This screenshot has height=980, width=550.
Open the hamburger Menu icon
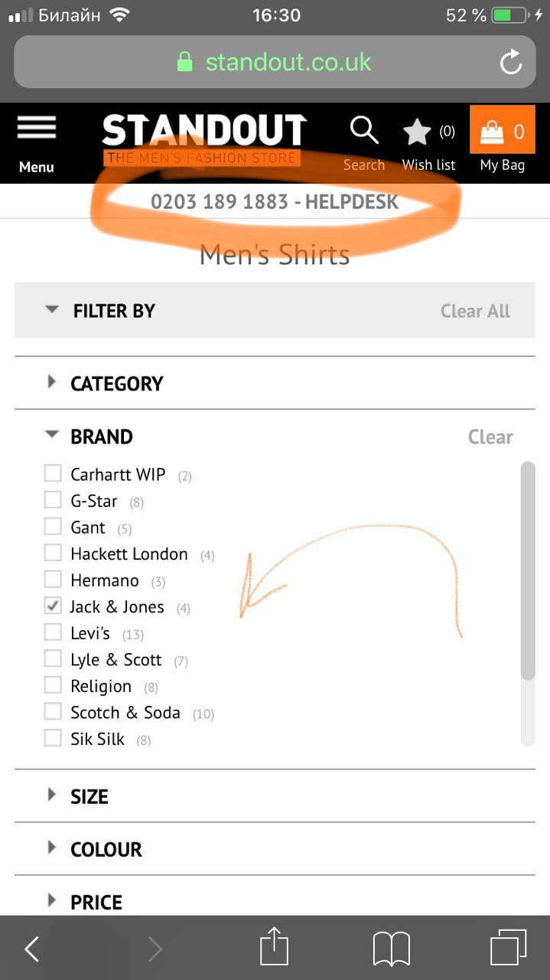click(x=36, y=128)
